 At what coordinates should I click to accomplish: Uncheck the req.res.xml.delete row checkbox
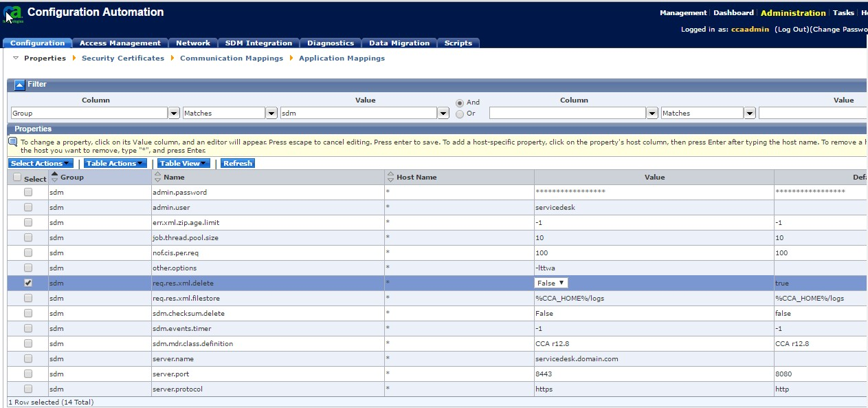pyautogui.click(x=28, y=283)
